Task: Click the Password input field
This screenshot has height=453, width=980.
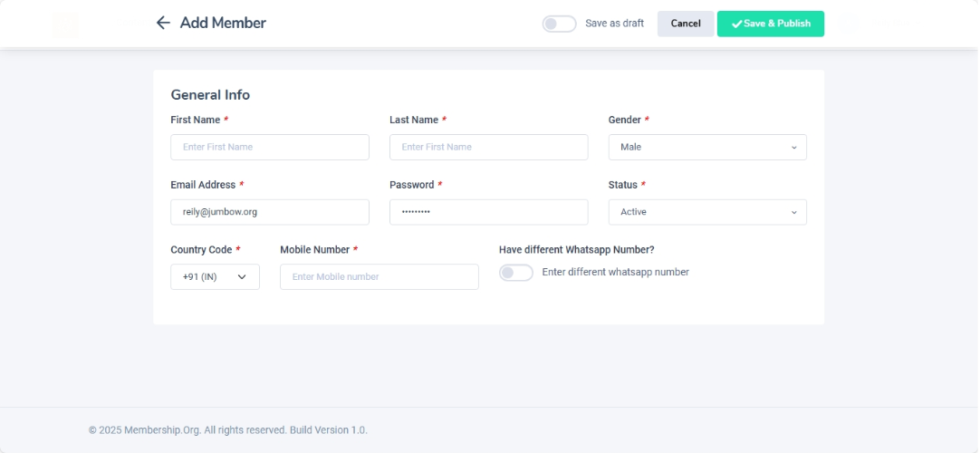Action: click(x=488, y=212)
